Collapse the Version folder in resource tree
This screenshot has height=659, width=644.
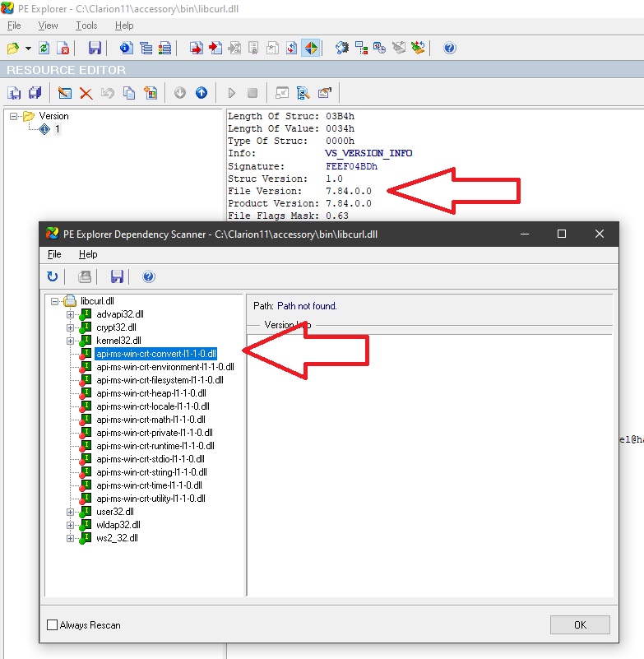pyautogui.click(x=14, y=116)
